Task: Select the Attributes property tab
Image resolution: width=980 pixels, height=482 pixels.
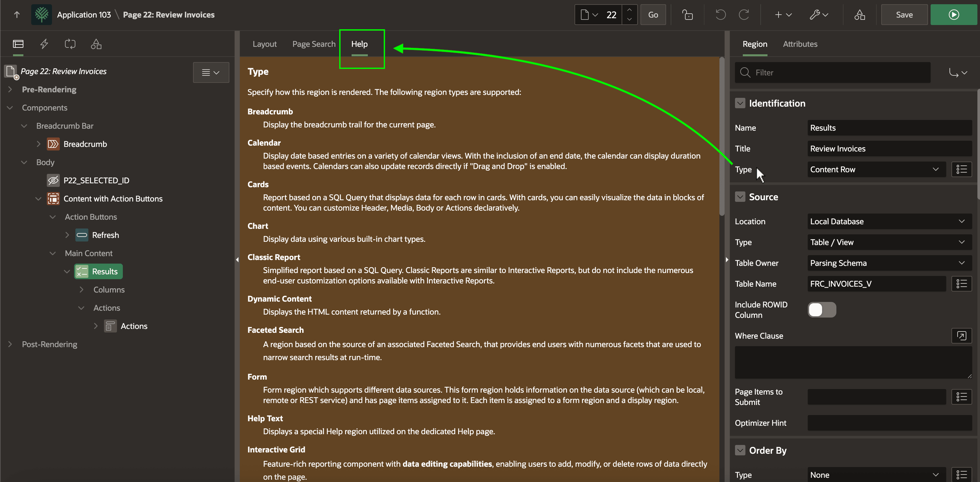Action: click(800, 44)
